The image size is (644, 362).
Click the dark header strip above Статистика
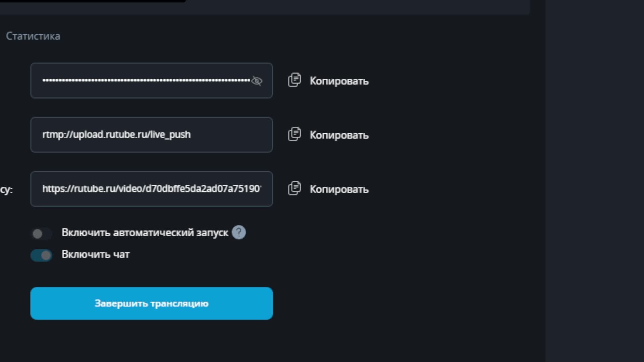coord(335,7)
